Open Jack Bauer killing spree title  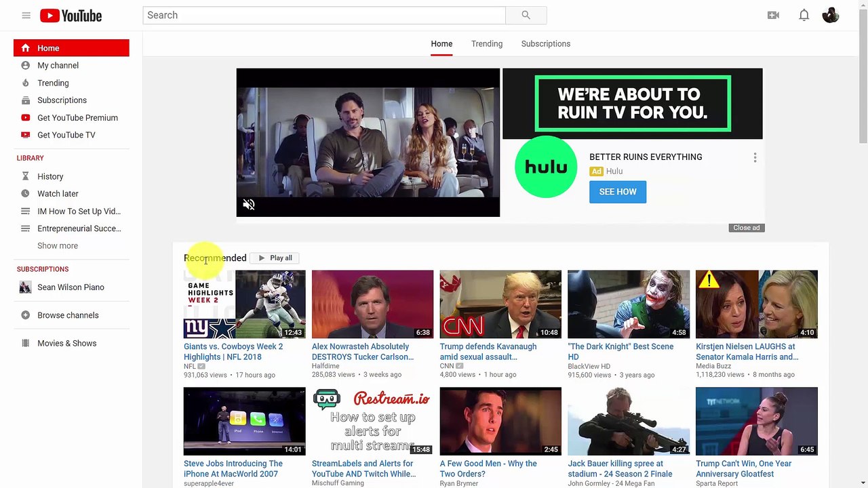coord(620,469)
